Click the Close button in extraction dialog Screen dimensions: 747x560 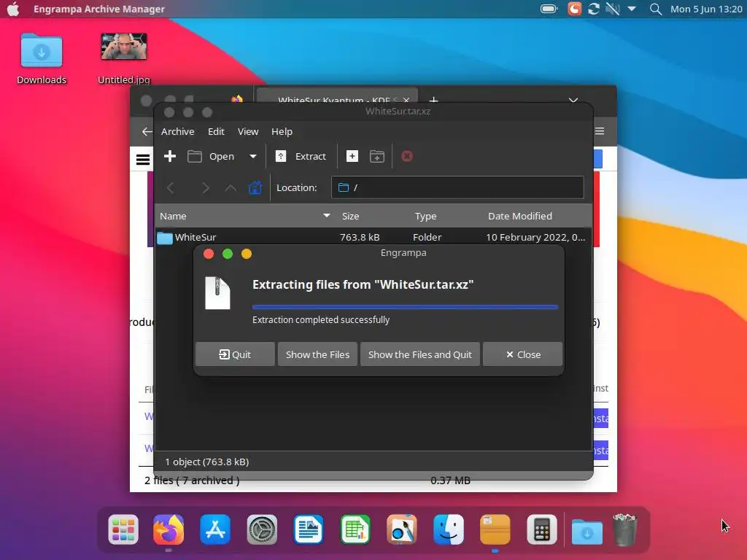[x=522, y=354]
